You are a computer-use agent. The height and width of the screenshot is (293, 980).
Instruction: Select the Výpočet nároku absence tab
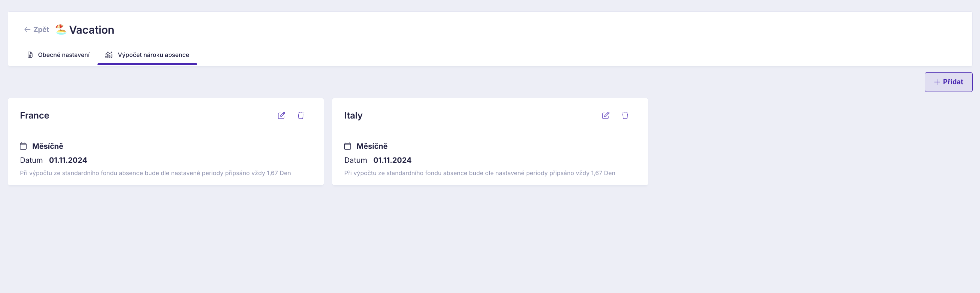[153, 55]
